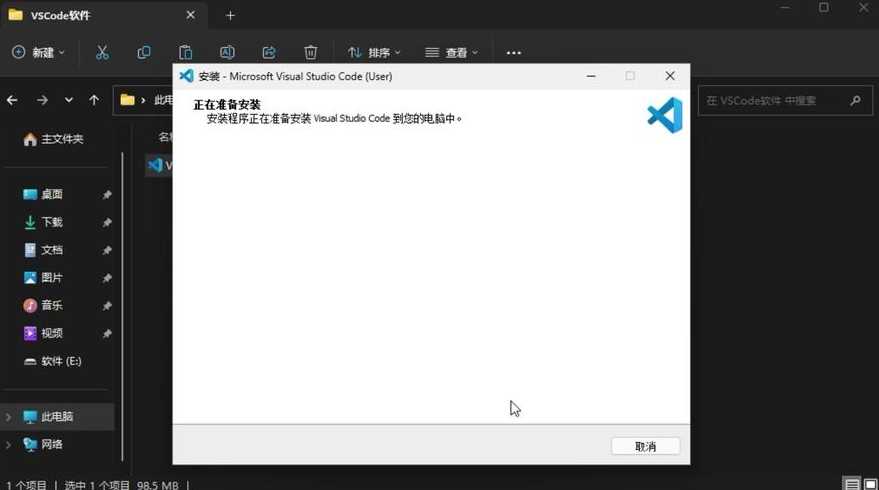Image resolution: width=879 pixels, height=490 pixels.
Task: Open the New (新建) menu in Explorer
Action: [38, 53]
